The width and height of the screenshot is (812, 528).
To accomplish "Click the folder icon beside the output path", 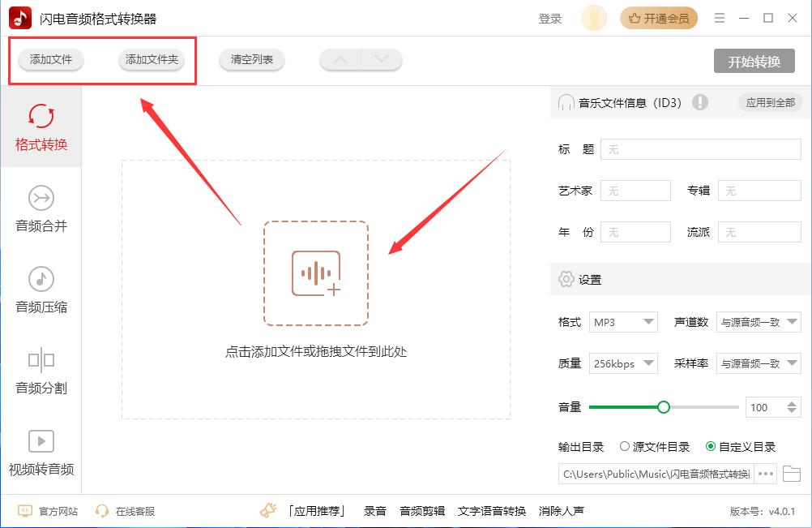I will [792, 474].
